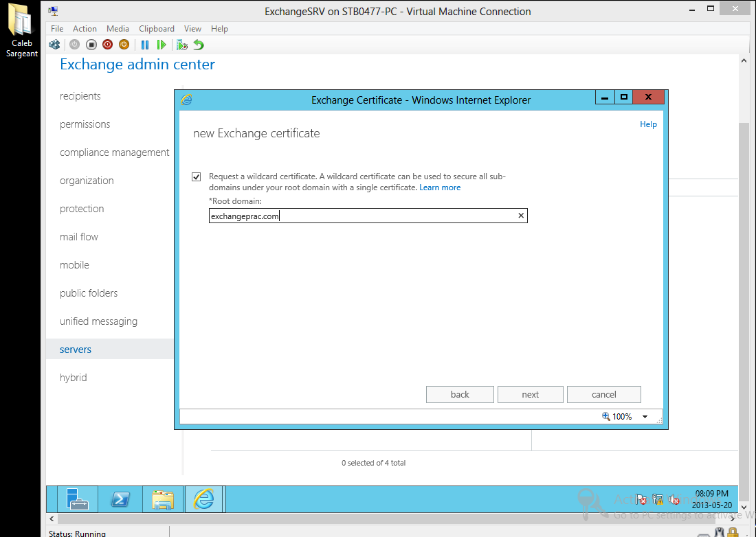Select hybrid in the sidebar

[x=74, y=378]
